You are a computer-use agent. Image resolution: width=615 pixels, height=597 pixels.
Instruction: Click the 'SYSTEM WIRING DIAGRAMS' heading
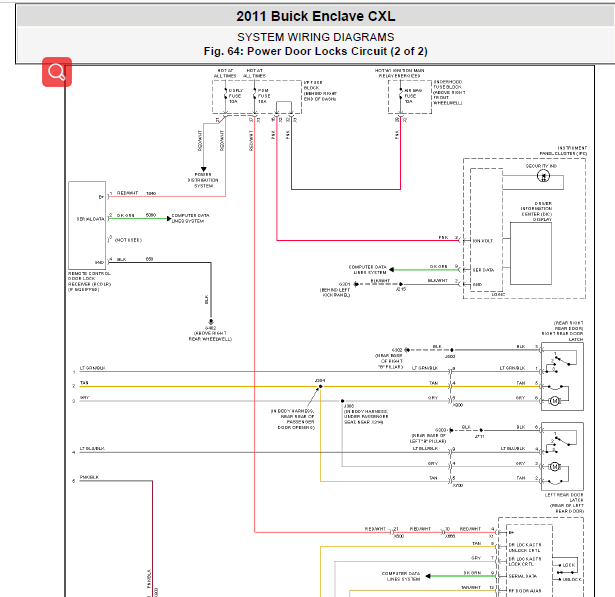315,37
